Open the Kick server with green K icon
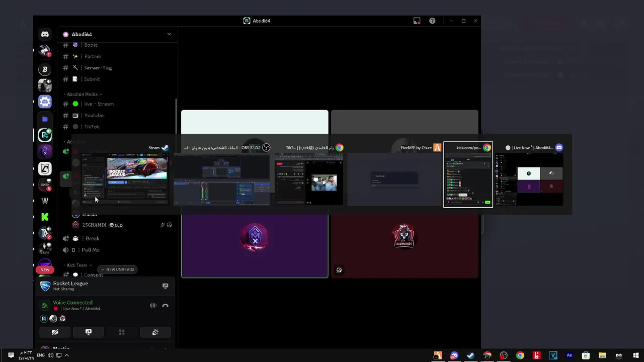 [45, 217]
